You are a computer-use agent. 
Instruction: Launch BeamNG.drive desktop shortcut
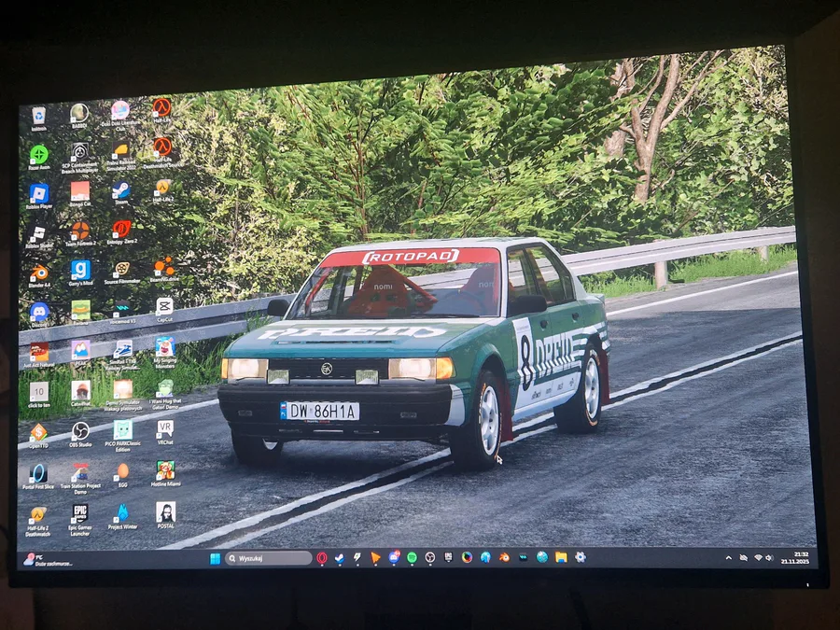pyautogui.click(x=163, y=270)
